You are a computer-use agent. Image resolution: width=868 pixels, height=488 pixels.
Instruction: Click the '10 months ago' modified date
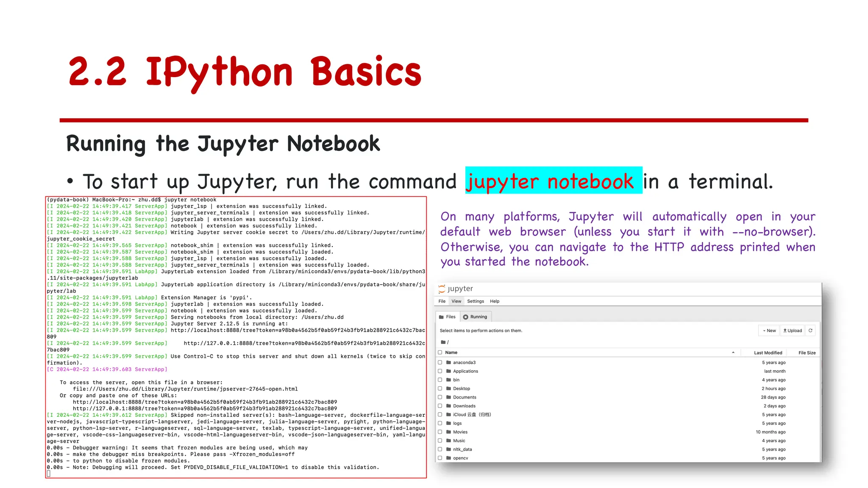[x=771, y=432]
